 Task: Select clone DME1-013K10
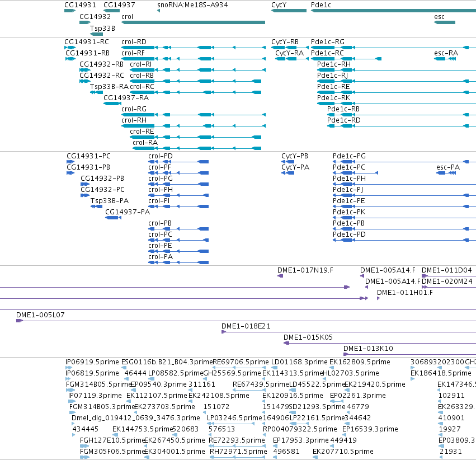click(x=368, y=348)
